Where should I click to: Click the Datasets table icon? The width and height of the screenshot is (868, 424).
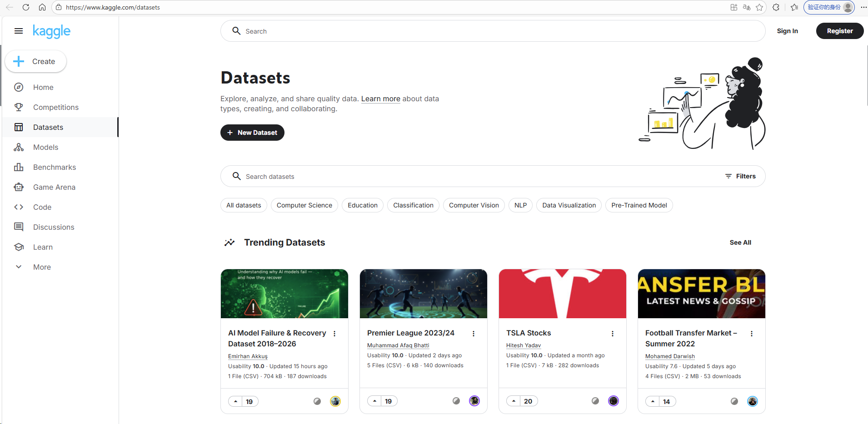[x=19, y=127]
